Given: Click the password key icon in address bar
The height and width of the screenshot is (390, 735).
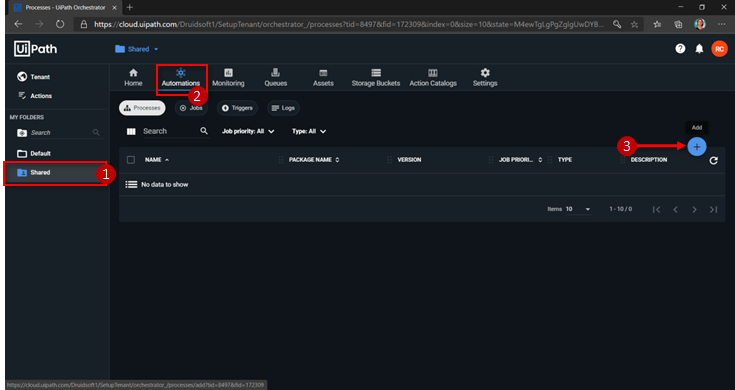Looking at the screenshot, I should click(x=617, y=24).
